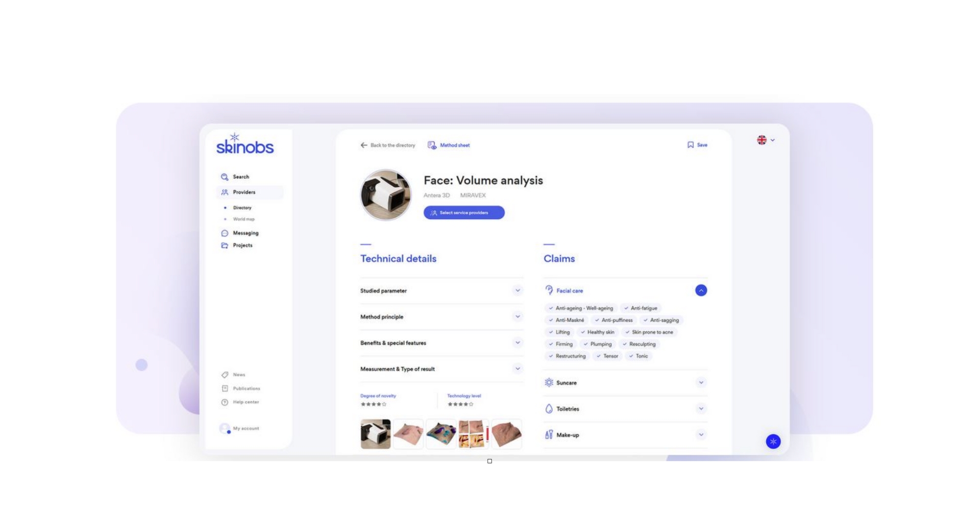Click the News tag icon
This screenshot has width=980, height=507.
click(x=224, y=375)
